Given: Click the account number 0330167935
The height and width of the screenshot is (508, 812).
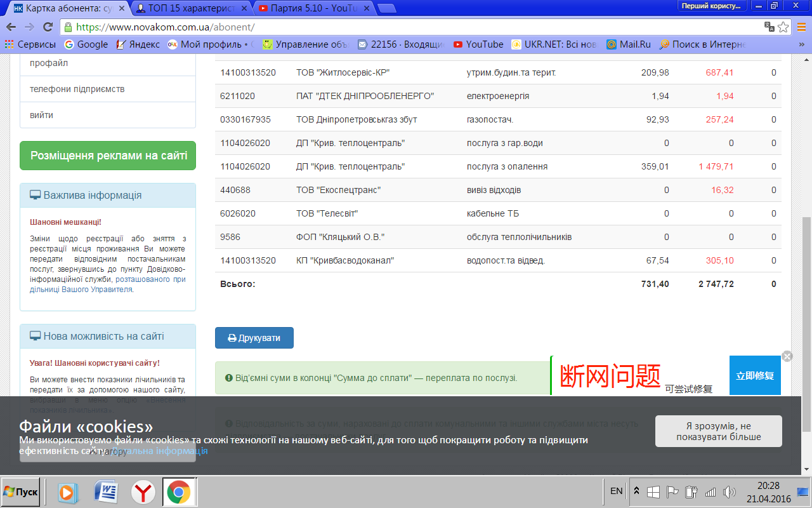Looking at the screenshot, I should click(x=247, y=119).
